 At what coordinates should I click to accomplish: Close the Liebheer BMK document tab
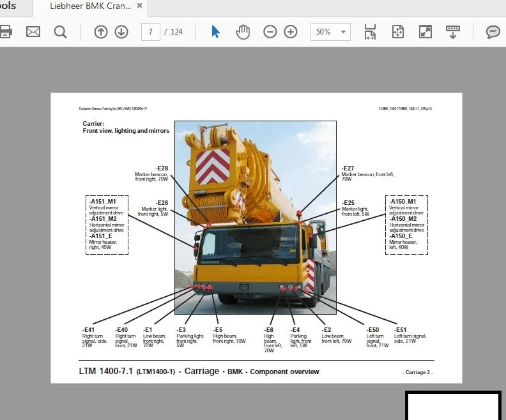point(139,6)
